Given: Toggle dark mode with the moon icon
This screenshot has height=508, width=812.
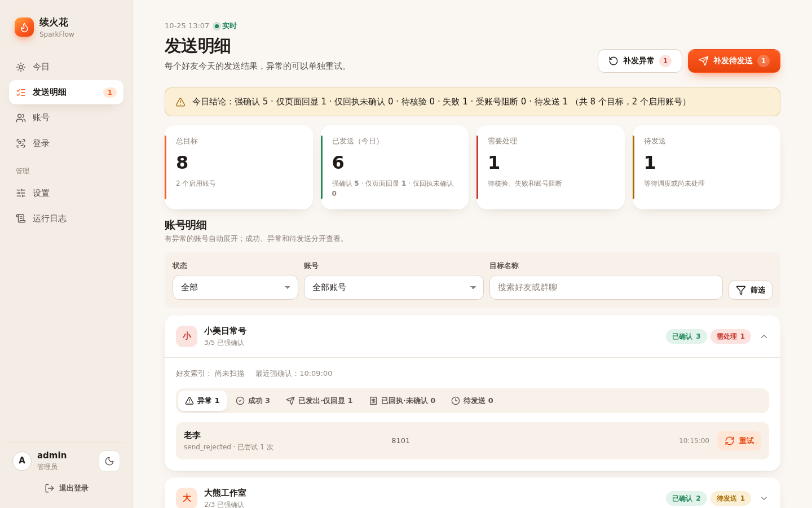Looking at the screenshot, I should tap(109, 461).
